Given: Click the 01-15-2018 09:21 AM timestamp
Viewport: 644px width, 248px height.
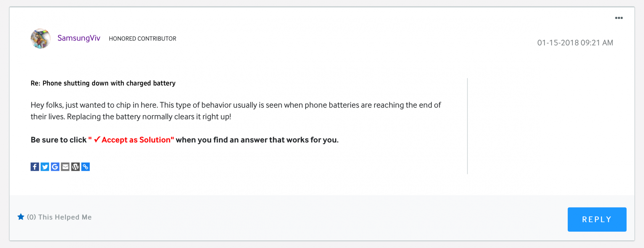Looking at the screenshot, I should click(x=575, y=43).
